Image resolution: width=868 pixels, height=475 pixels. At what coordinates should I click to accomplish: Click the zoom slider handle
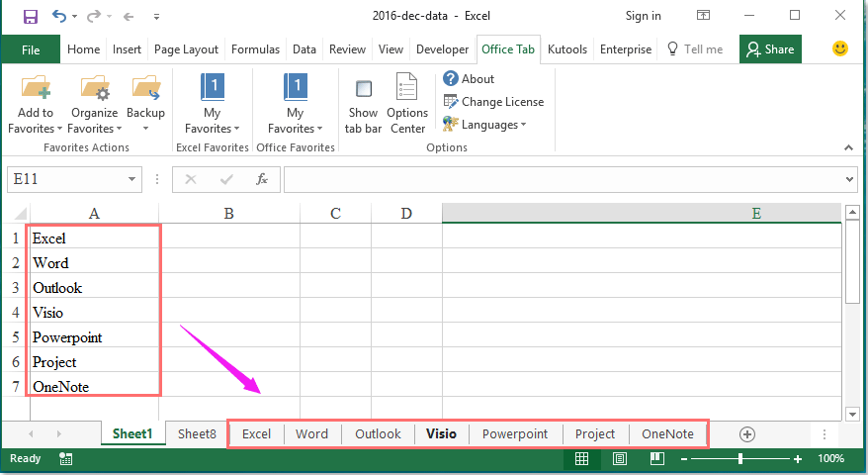click(740, 459)
